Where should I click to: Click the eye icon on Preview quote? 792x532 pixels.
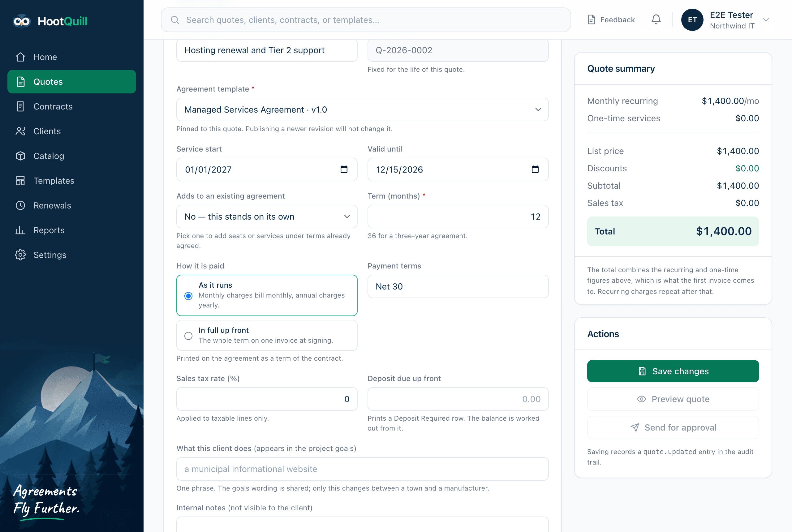tap(641, 399)
